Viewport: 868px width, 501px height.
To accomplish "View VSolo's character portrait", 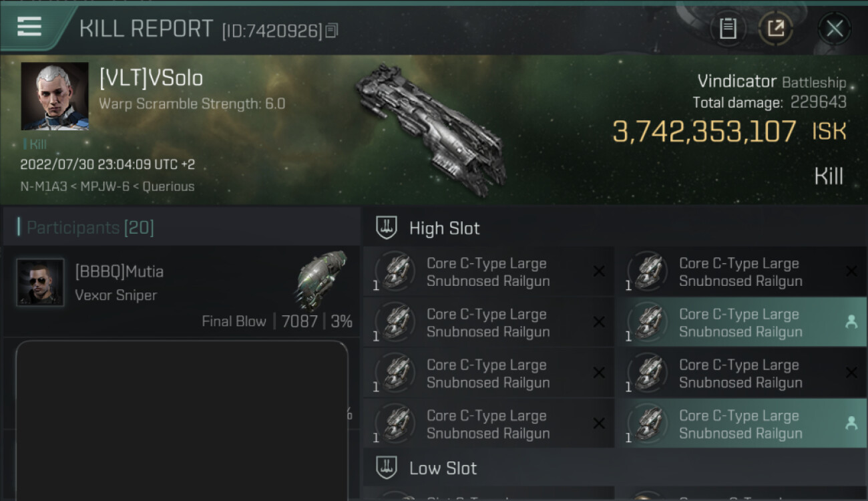I will pyautogui.click(x=55, y=96).
